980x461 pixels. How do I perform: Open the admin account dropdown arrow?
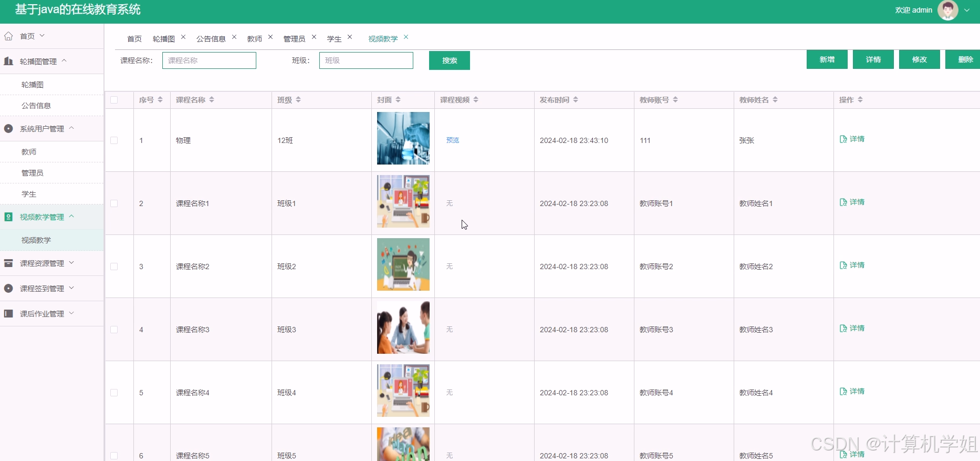(967, 10)
